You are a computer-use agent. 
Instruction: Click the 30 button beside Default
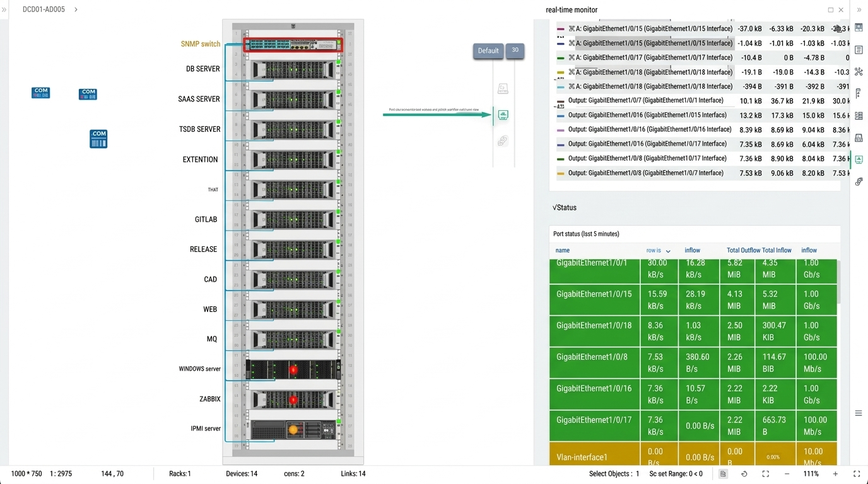[515, 50]
